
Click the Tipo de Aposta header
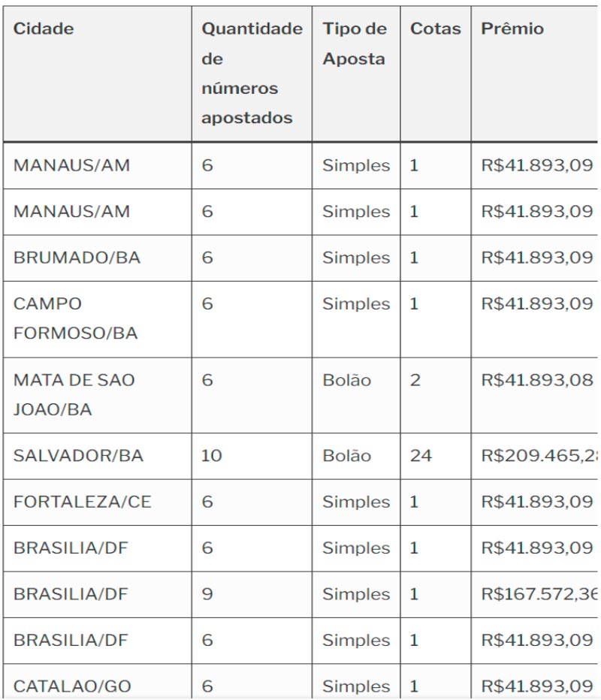[355, 44]
